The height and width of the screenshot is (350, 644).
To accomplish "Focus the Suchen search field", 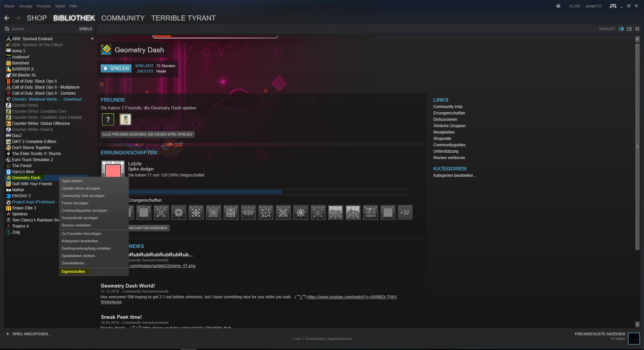I will (44, 29).
